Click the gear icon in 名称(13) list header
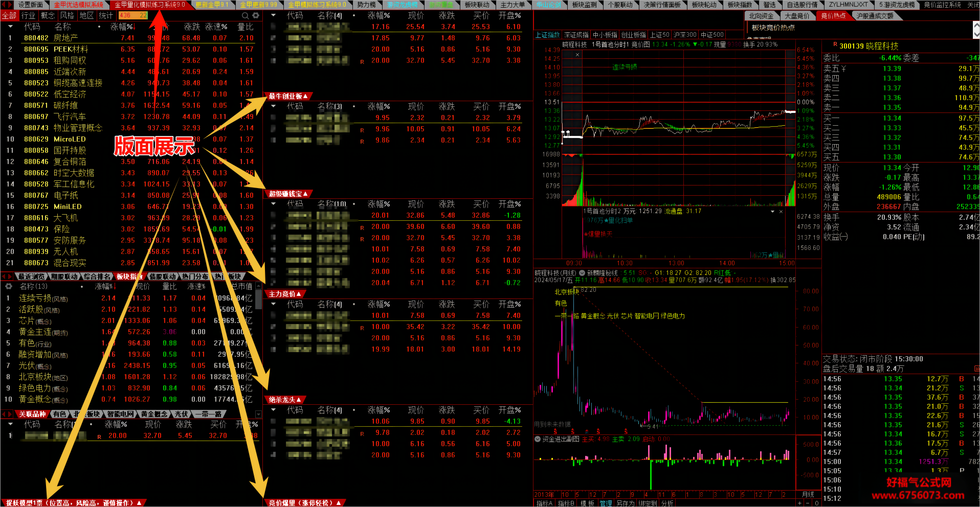This screenshot has height=507, width=980. click(x=8, y=286)
